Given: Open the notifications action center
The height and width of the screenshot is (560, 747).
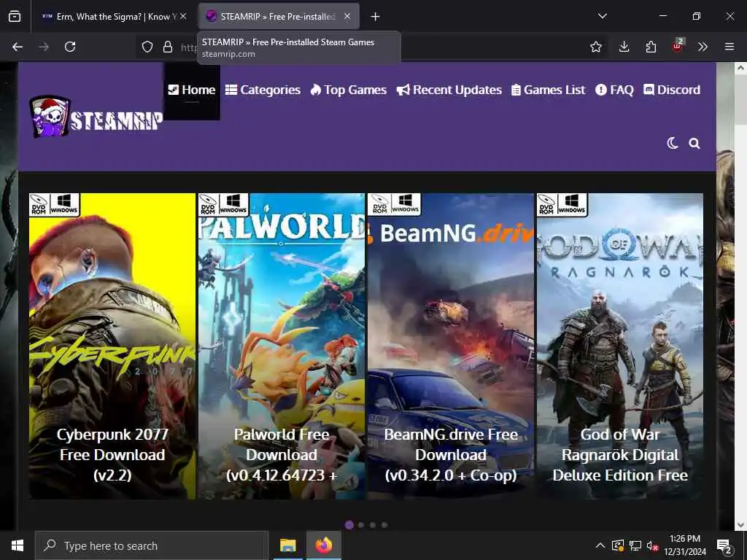Looking at the screenshot, I should pyautogui.click(x=724, y=547).
